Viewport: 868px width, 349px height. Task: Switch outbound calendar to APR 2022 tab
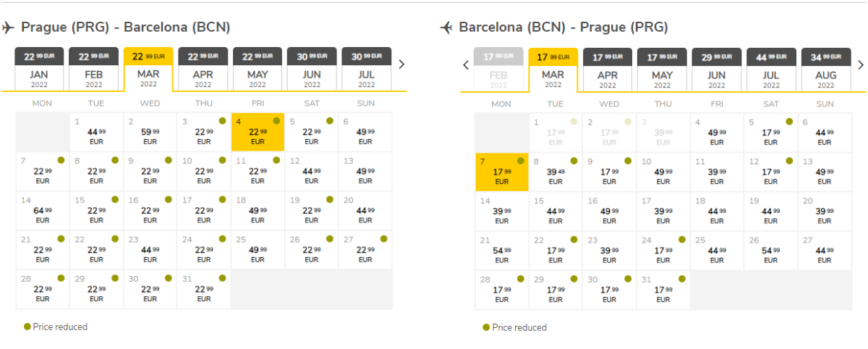(203, 70)
